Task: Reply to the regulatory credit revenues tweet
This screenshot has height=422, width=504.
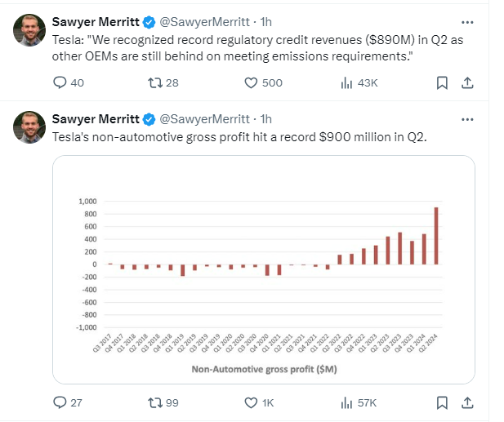Action: click(x=68, y=83)
